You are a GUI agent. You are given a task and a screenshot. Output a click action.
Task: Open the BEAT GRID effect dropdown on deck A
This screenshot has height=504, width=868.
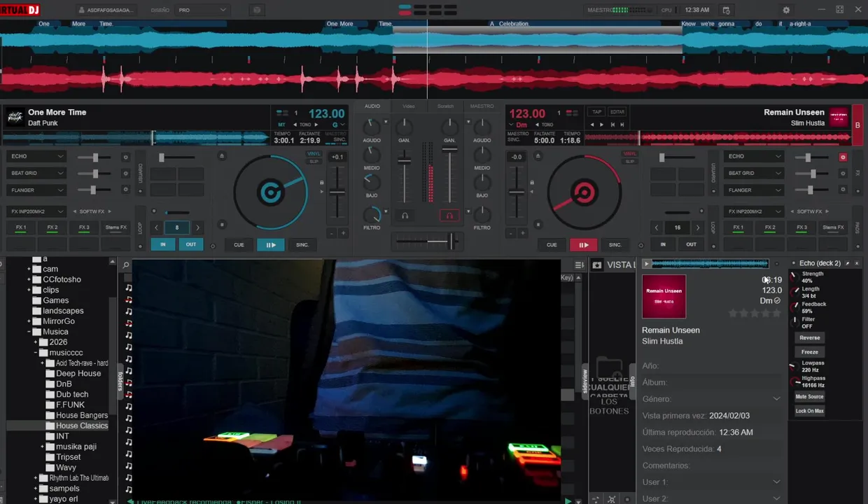(36, 173)
